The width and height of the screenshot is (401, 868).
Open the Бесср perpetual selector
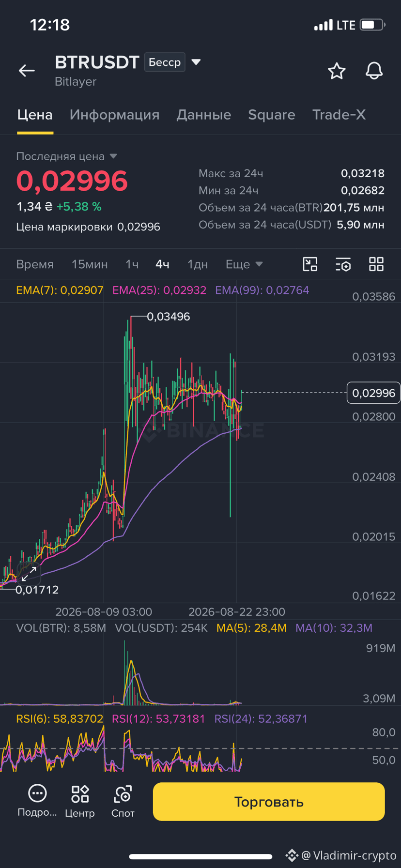[165, 62]
